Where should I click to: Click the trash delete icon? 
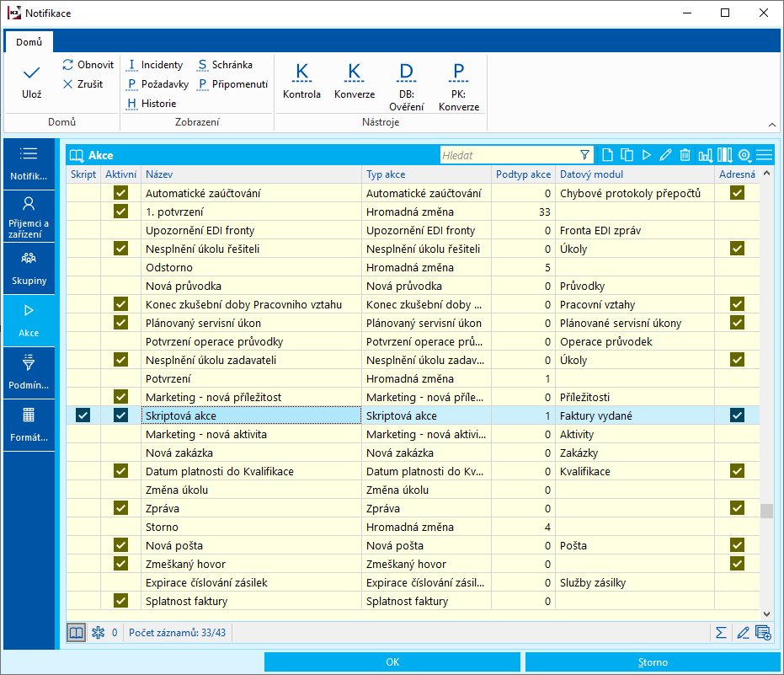[685, 155]
